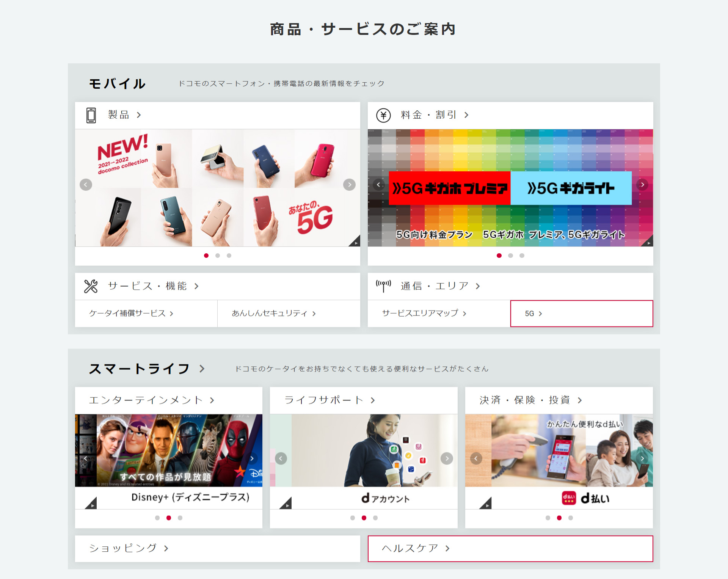The height and width of the screenshot is (579, 728).
Task: Click the corner triangle under the dアカウント image
Action: [x=286, y=503]
